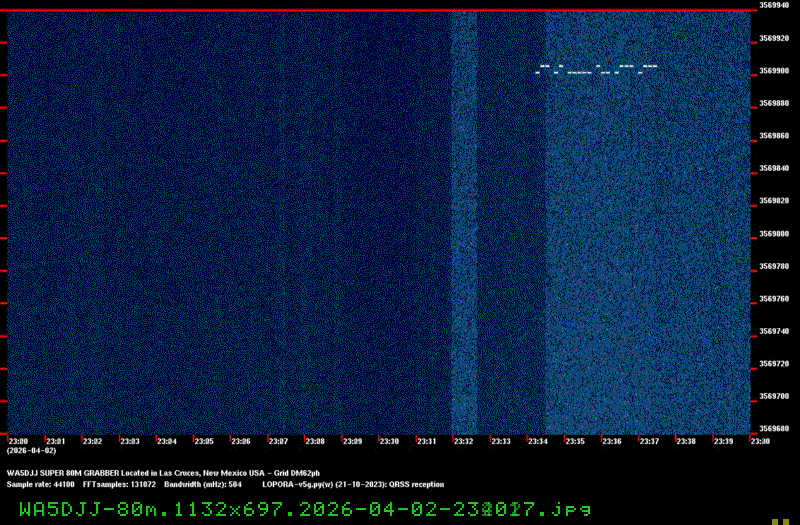Click the 3569780 frequency label

click(x=774, y=266)
